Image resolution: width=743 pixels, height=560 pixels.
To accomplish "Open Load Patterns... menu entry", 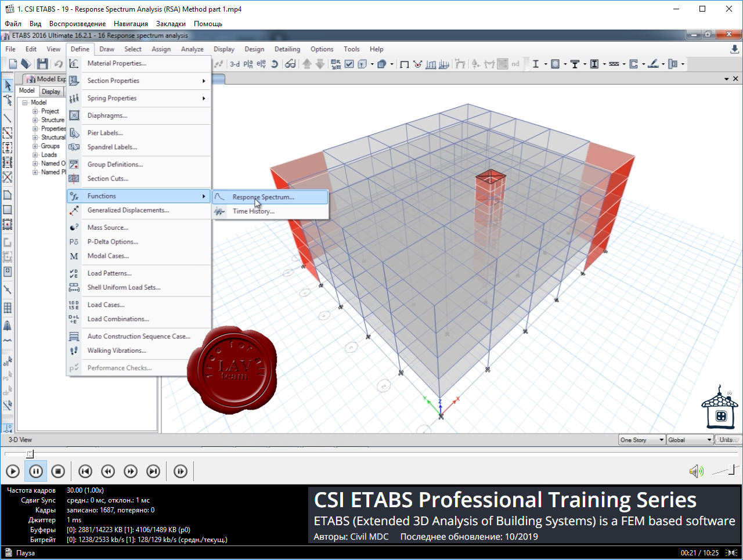I will pos(139,273).
